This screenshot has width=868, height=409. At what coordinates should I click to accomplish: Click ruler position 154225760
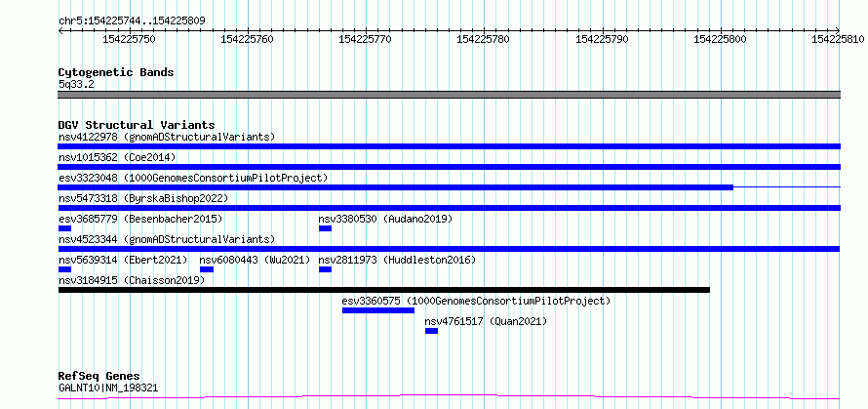coord(247,39)
